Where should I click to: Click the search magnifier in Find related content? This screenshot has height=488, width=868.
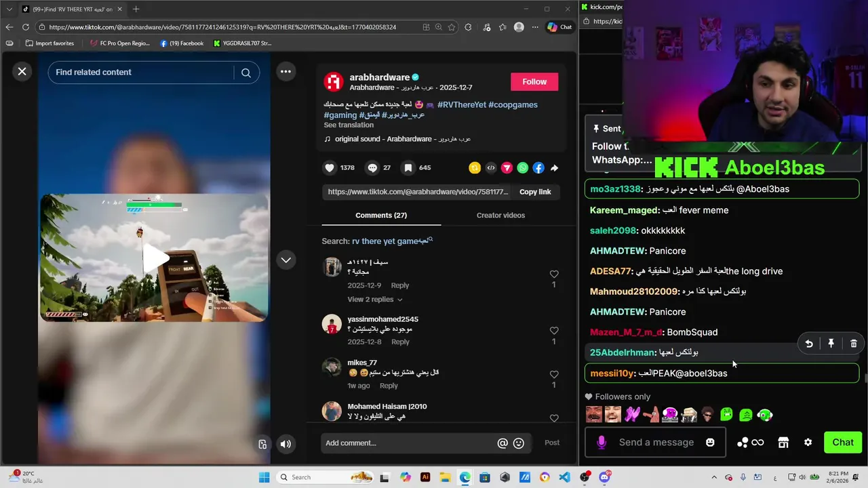click(246, 73)
